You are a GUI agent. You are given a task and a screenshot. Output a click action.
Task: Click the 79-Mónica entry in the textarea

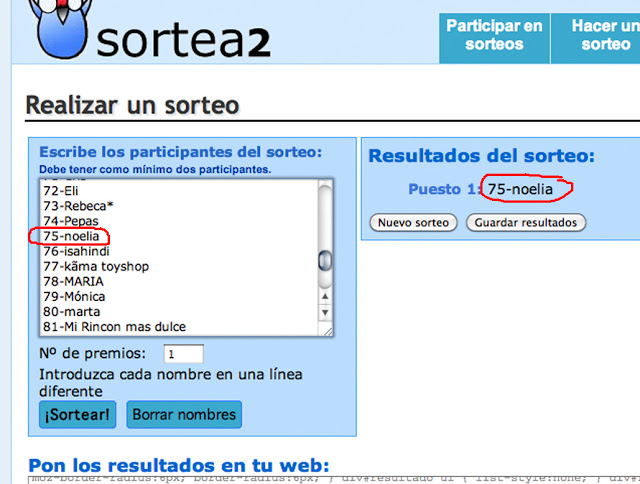(x=74, y=296)
